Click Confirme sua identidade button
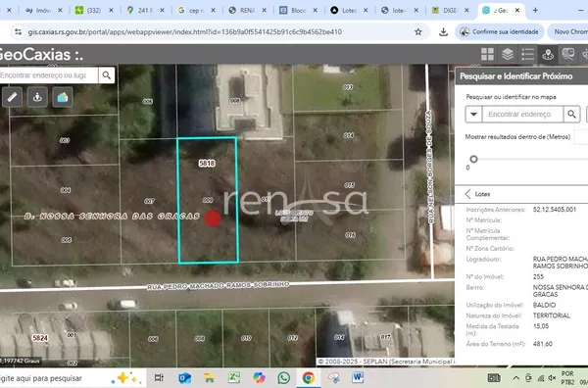588x388 pixels. point(500,32)
